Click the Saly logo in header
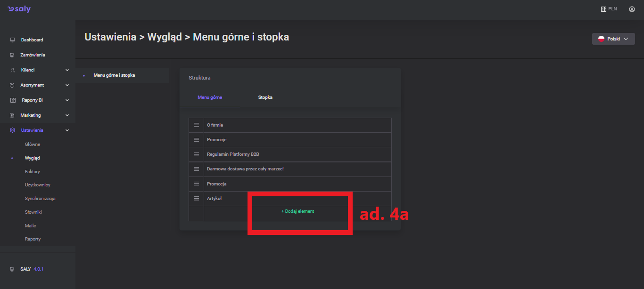The width and height of the screenshot is (644, 289). pyautogui.click(x=19, y=9)
